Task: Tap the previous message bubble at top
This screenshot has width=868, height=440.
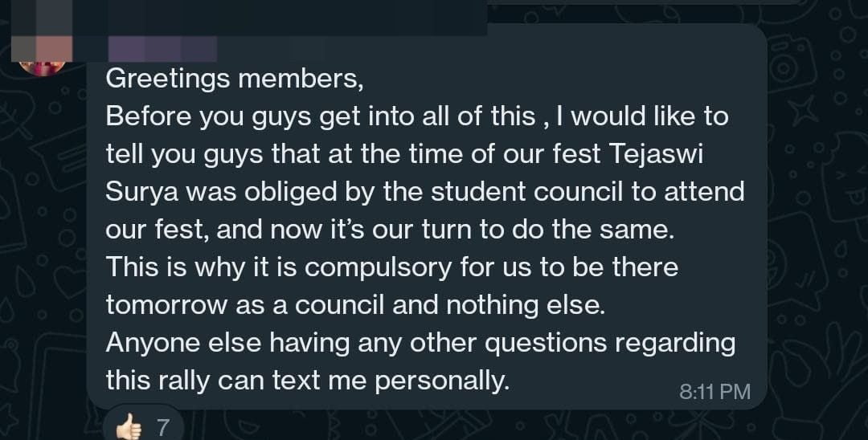Action: [x=645, y=2]
